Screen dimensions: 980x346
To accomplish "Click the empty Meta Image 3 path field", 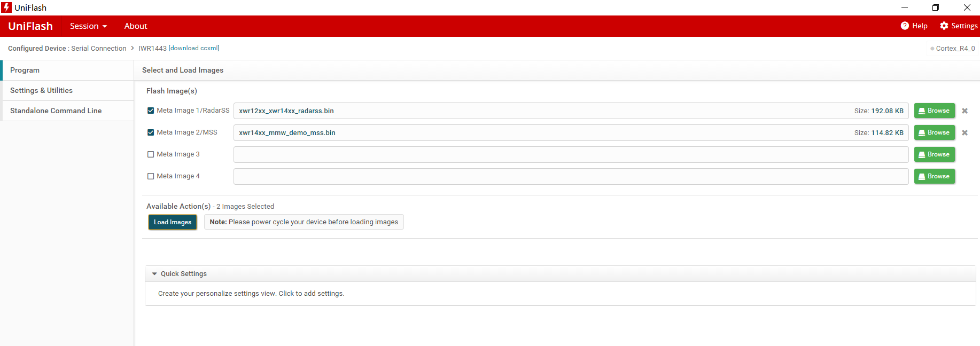I will (571, 155).
